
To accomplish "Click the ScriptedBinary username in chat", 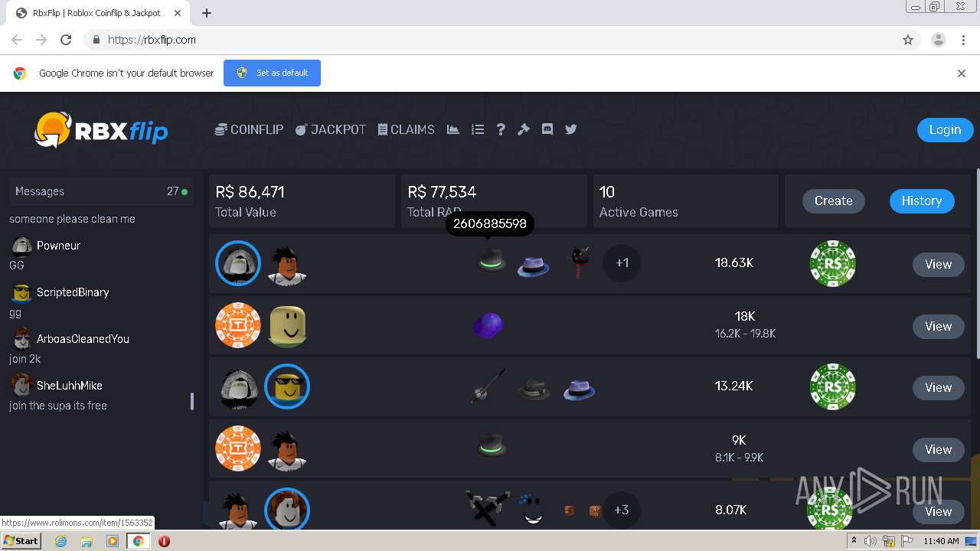I will point(73,292).
